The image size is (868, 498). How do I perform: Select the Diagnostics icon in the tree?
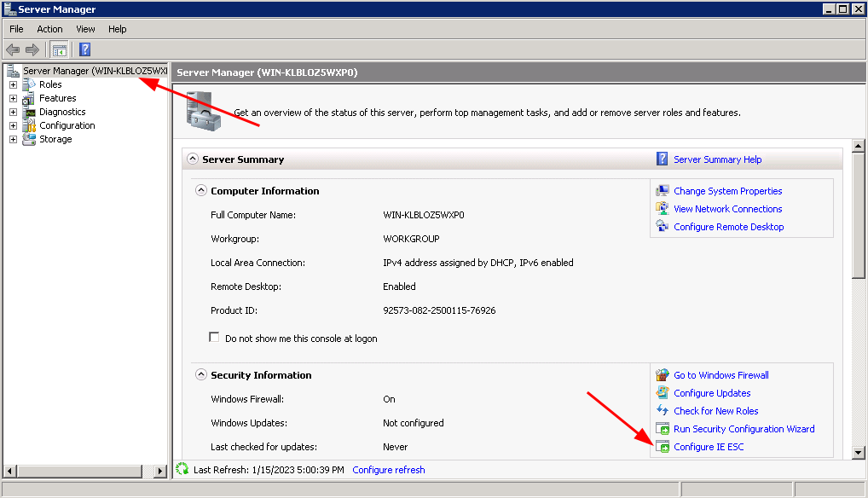click(26, 111)
